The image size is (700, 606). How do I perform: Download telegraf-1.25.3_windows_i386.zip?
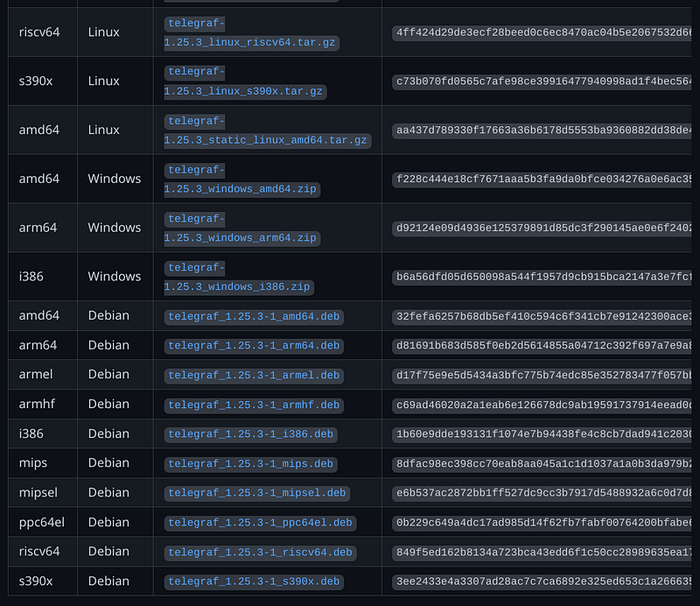tap(239, 277)
